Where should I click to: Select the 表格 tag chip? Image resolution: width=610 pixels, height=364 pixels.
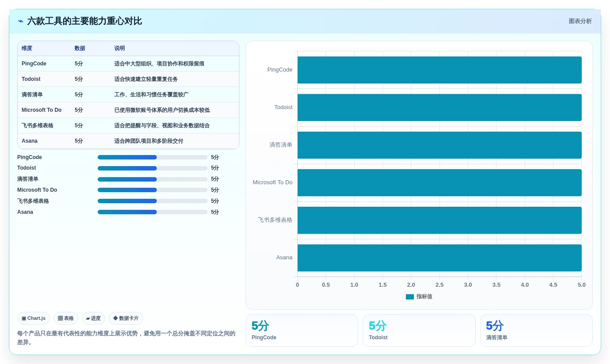pyautogui.click(x=66, y=318)
